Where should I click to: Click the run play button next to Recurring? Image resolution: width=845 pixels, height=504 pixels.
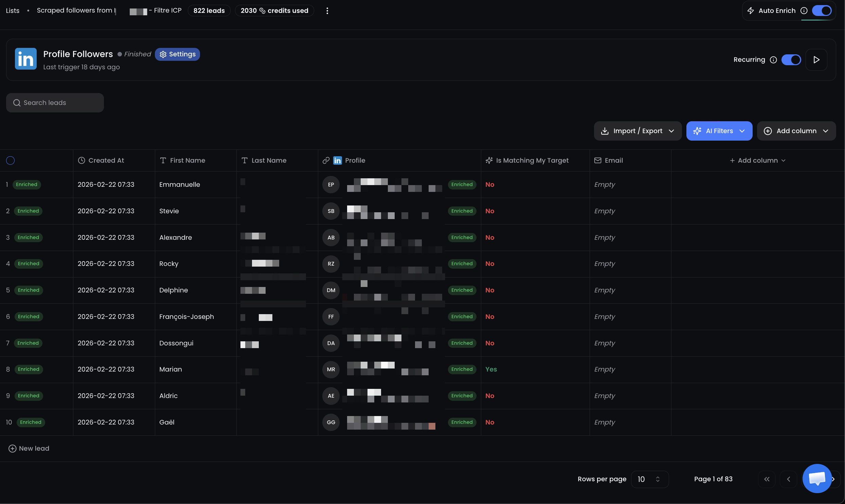[x=816, y=60]
